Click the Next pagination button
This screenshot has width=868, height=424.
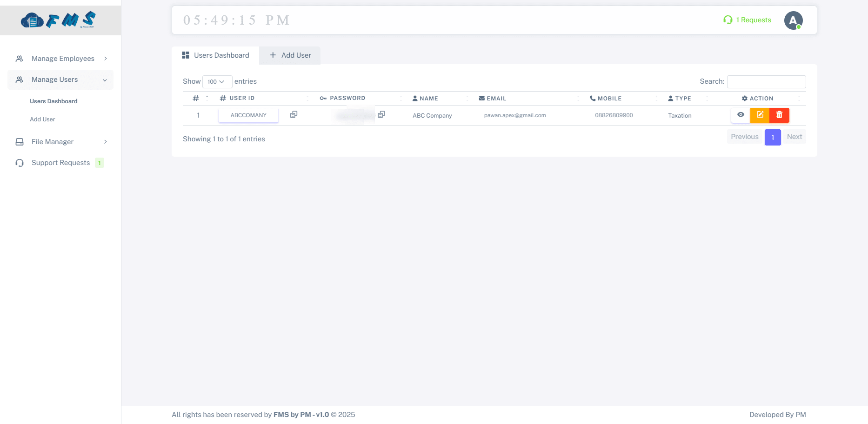pyautogui.click(x=795, y=137)
